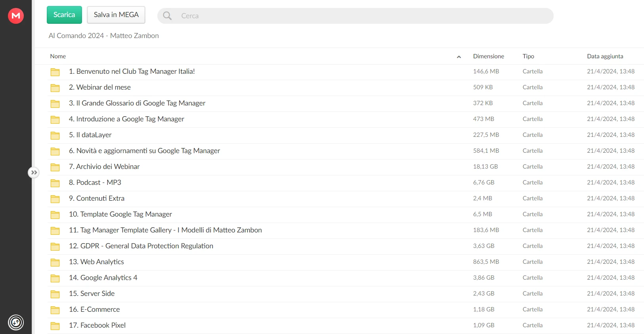Click the breadcrumb 'Al Comando 2024 - Matteo Zambon'
644x334 pixels.
(x=104, y=36)
